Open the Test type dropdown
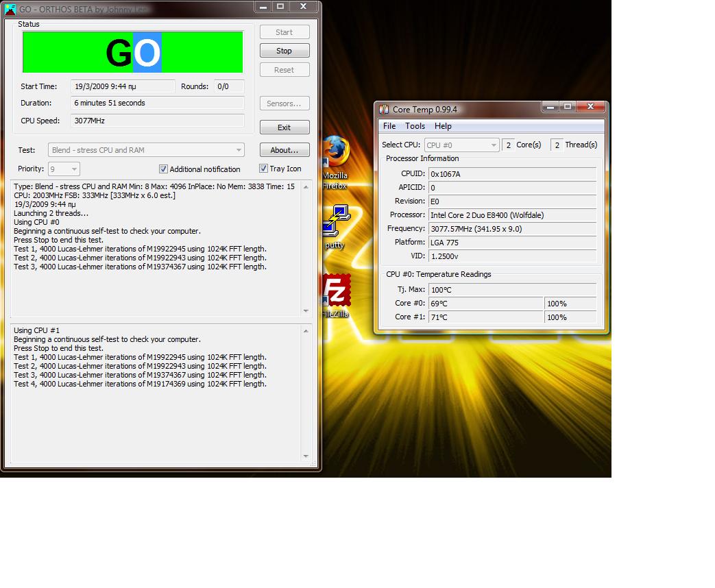The width and height of the screenshot is (715, 588). [x=146, y=150]
